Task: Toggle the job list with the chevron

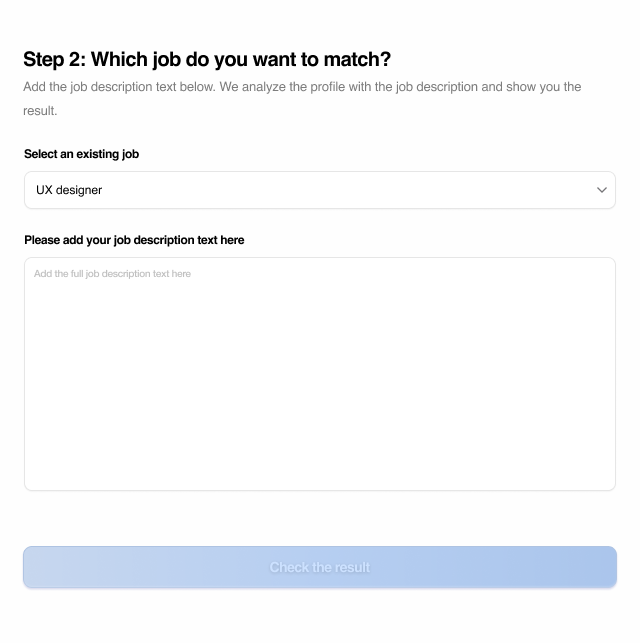Action: point(602,190)
